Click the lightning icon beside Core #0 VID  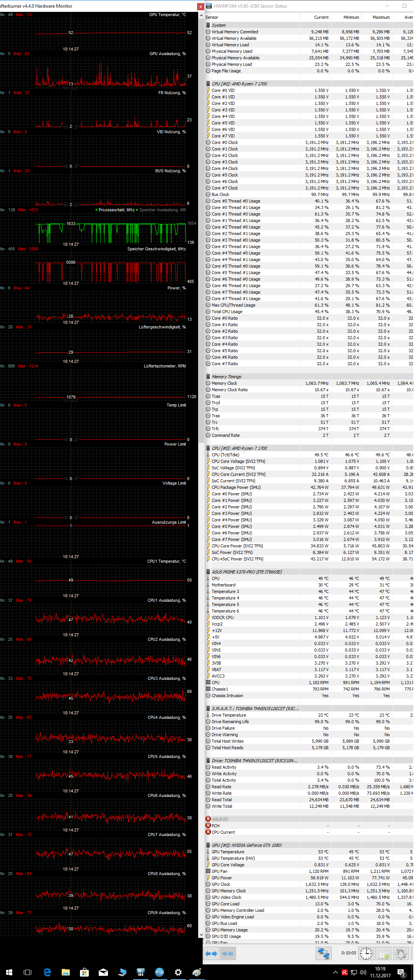point(208,90)
